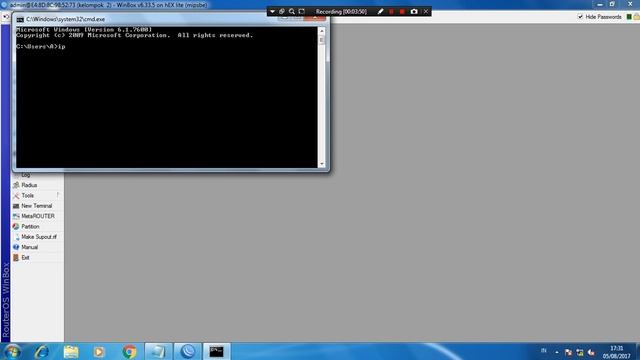Click the recording toolbar pencil annotate icon
This screenshot has height=360, width=640.
pos(380,11)
